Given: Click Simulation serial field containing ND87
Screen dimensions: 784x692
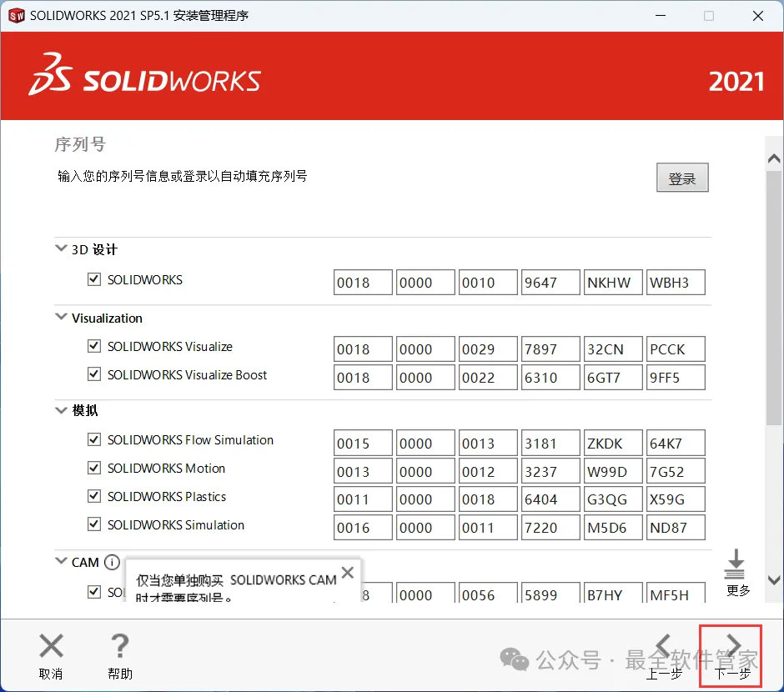Looking at the screenshot, I should (676, 527).
